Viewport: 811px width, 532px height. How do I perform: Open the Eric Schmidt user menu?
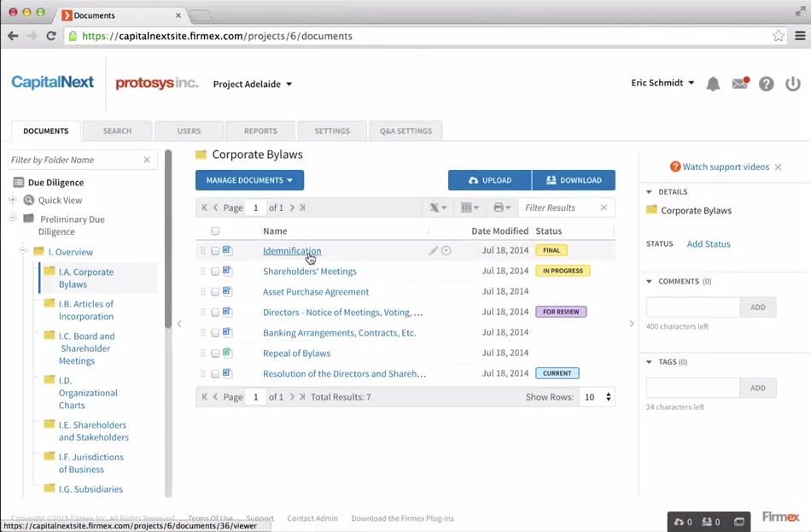click(x=662, y=83)
